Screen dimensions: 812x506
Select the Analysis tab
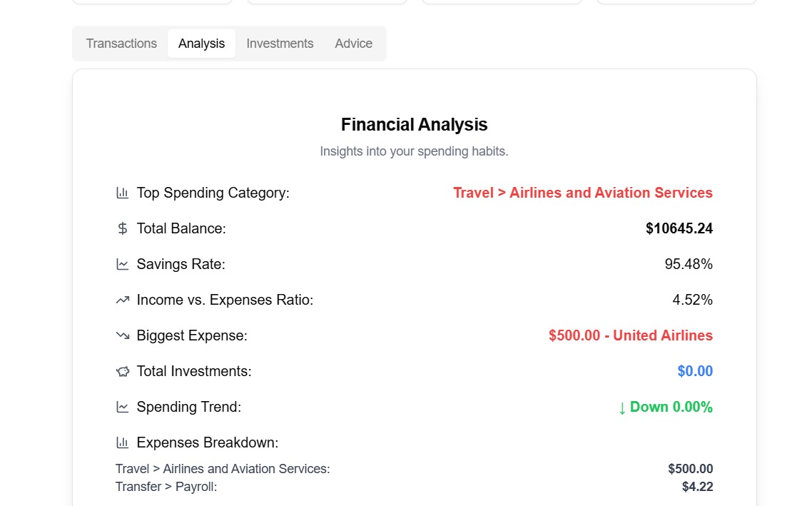pos(201,44)
